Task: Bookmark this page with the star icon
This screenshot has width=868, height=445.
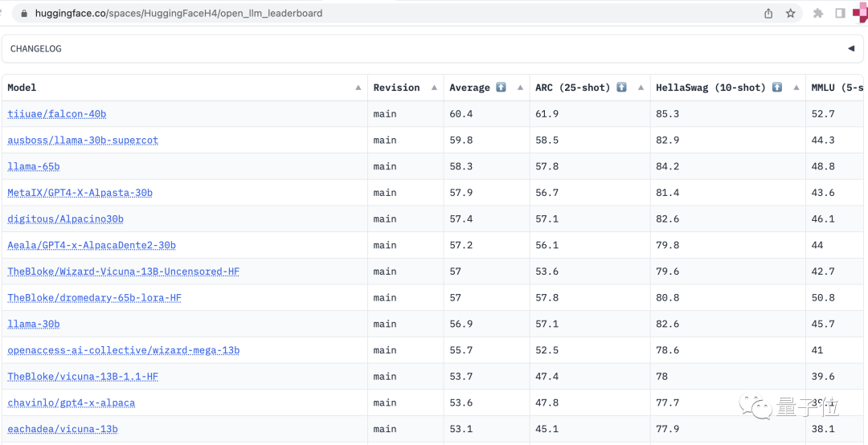Action: 791,14
